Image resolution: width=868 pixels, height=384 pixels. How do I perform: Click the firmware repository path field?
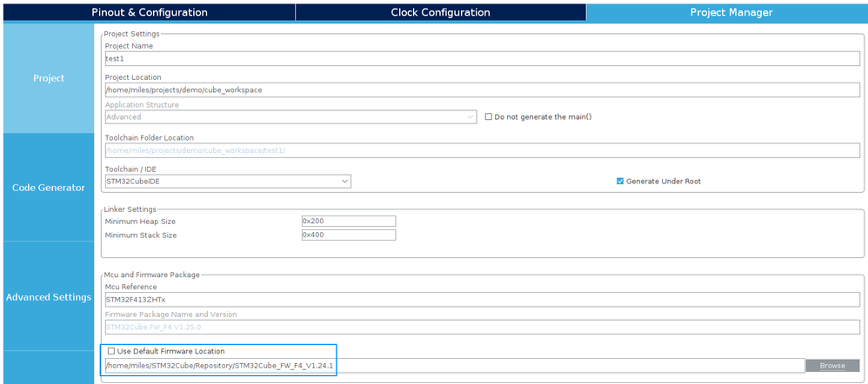[455, 366]
